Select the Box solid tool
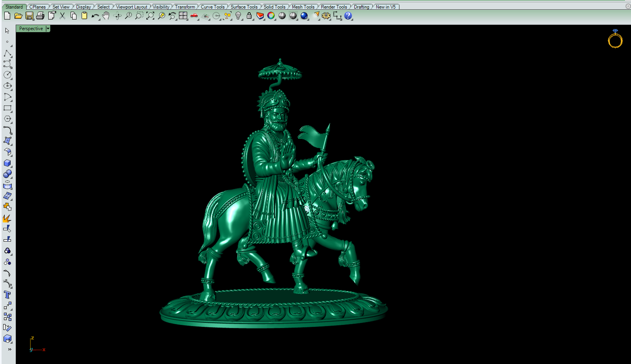 tap(7, 163)
